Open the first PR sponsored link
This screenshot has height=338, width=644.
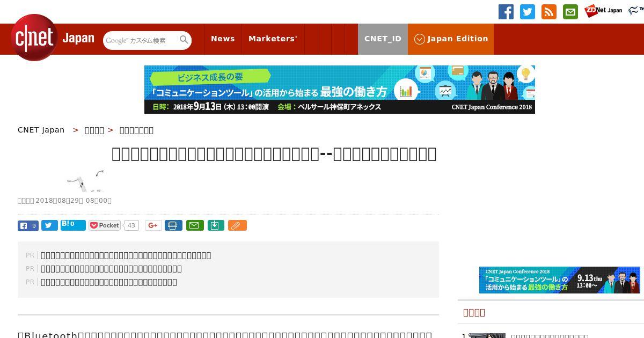point(126,255)
